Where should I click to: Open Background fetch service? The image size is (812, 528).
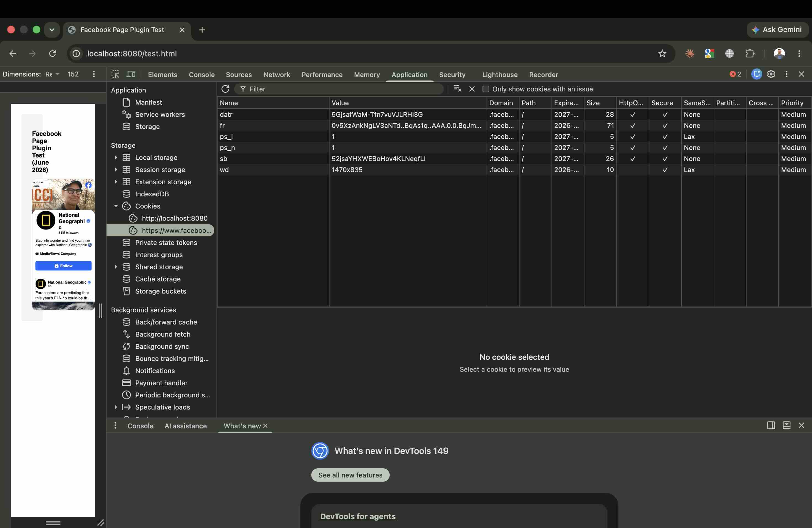coord(162,334)
